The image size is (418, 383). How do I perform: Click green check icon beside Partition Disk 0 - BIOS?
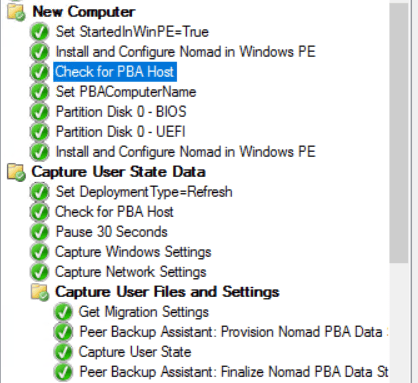point(39,112)
